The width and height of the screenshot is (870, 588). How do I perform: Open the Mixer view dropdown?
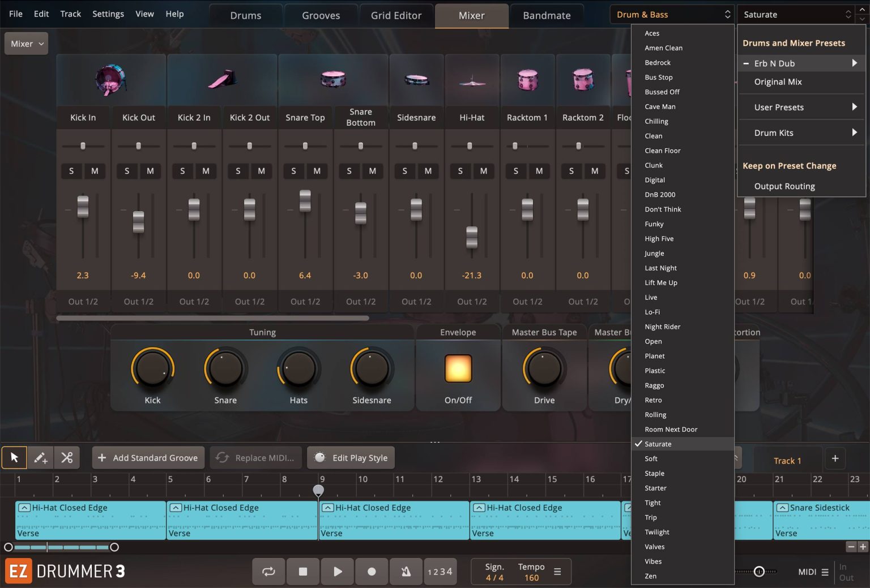[x=26, y=44]
